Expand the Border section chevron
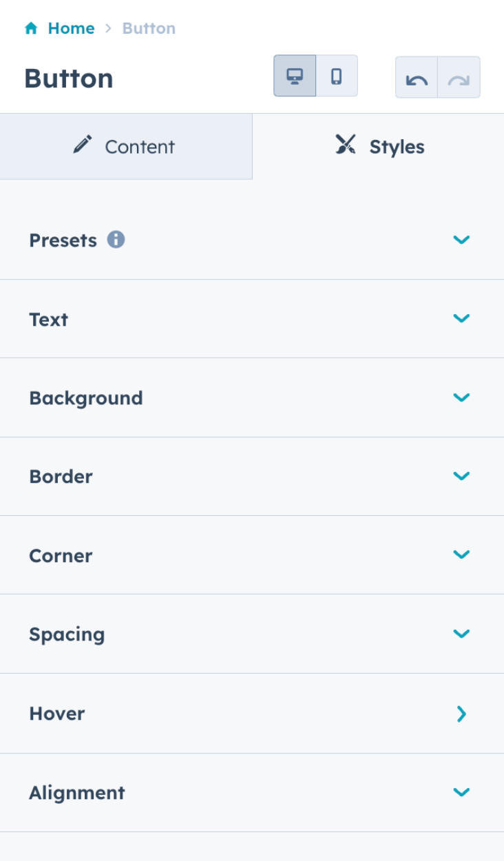This screenshot has width=504, height=861. coord(461,476)
